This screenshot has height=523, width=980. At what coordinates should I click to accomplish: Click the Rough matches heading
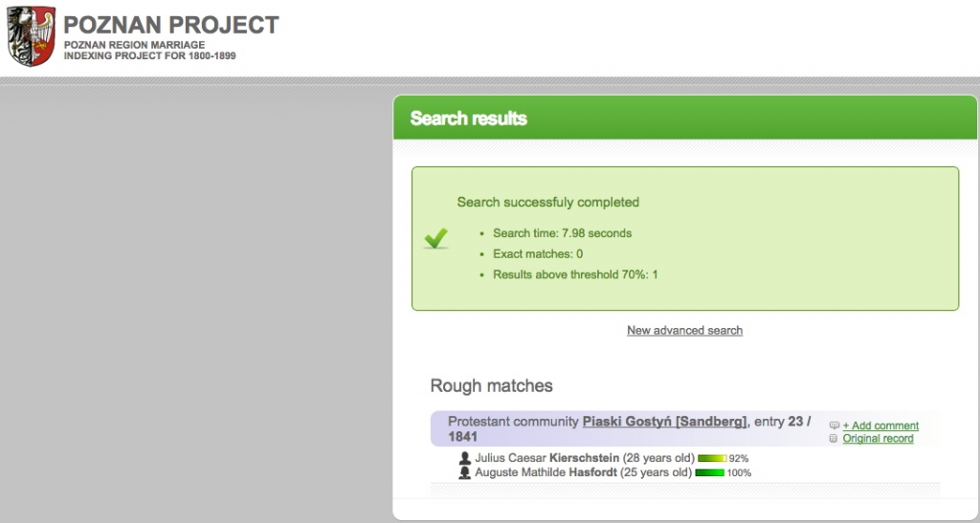491,385
